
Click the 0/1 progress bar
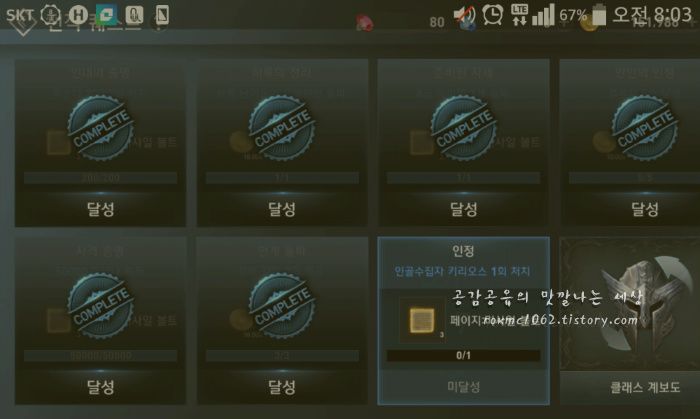click(463, 355)
